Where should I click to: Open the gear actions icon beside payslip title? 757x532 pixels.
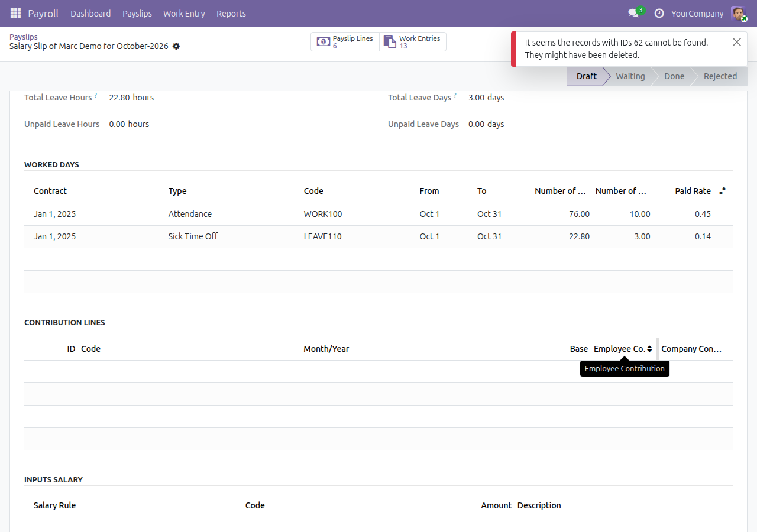pyautogui.click(x=176, y=46)
